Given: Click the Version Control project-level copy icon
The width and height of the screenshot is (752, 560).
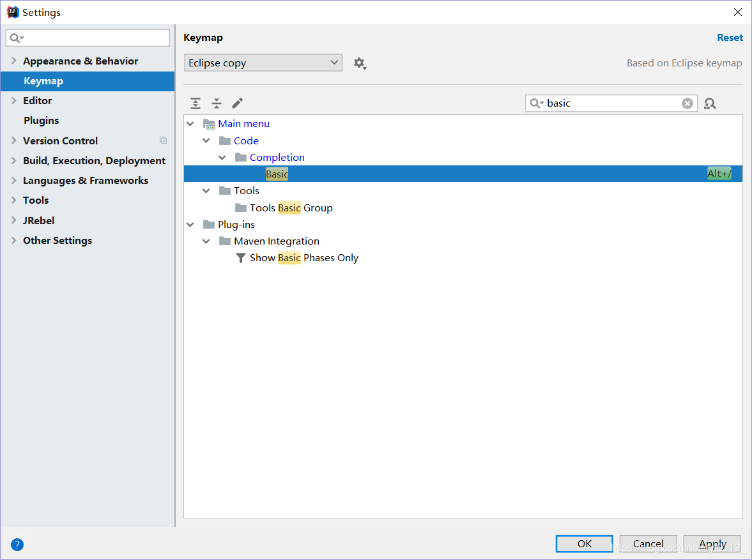Looking at the screenshot, I should coord(163,140).
